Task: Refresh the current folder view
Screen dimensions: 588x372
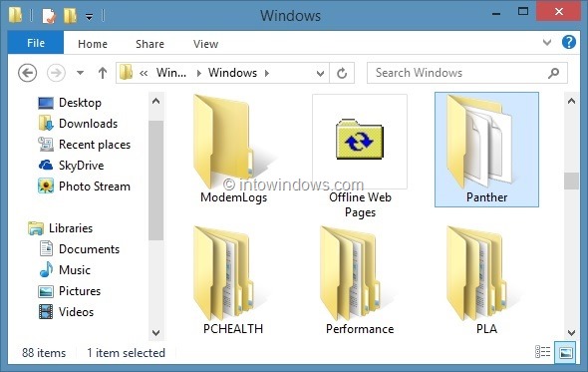Action: pos(342,73)
